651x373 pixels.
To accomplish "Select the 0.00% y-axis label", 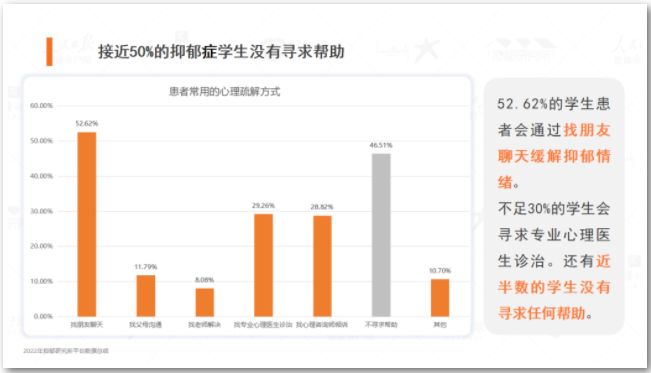I will click(x=43, y=317).
